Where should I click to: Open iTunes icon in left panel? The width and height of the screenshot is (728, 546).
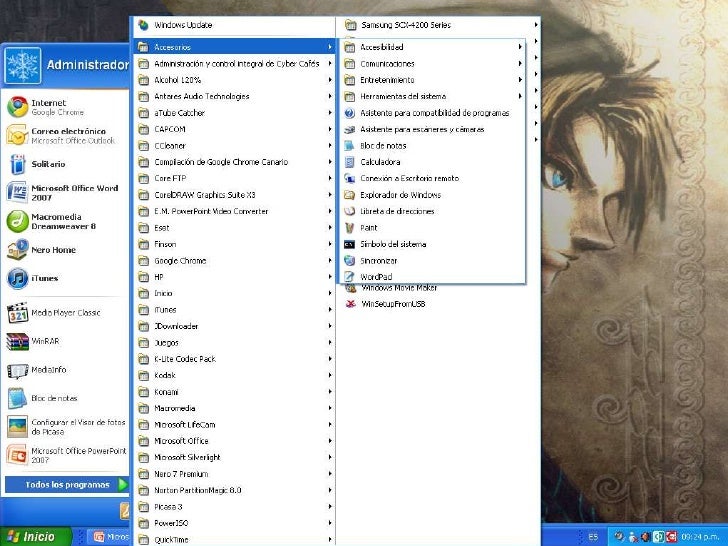coord(18,278)
